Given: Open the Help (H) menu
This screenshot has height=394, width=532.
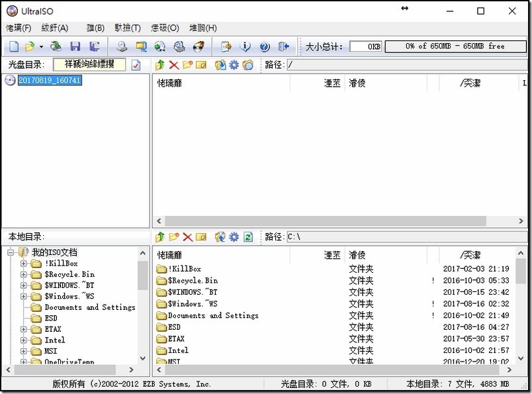Looking at the screenshot, I should (203, 28).
